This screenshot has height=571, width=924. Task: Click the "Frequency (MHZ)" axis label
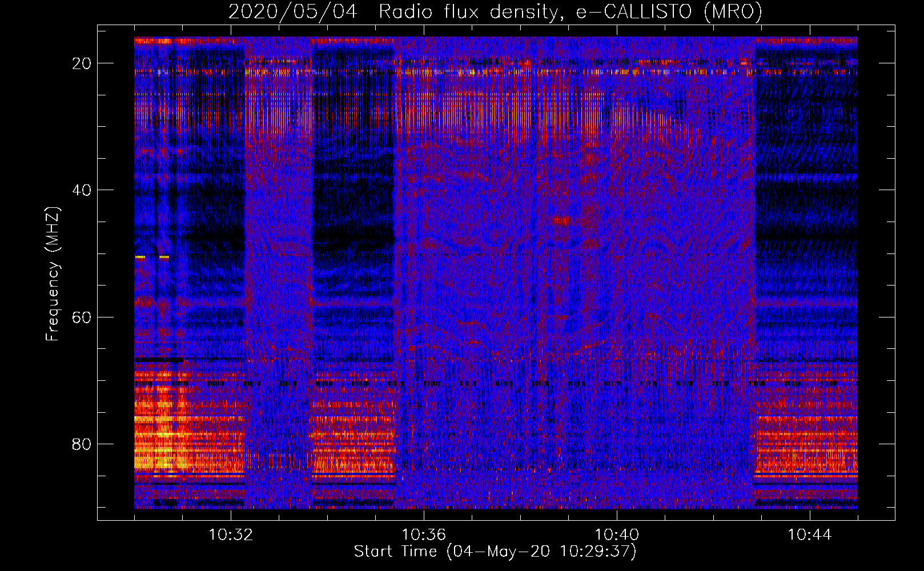point(53,274)
